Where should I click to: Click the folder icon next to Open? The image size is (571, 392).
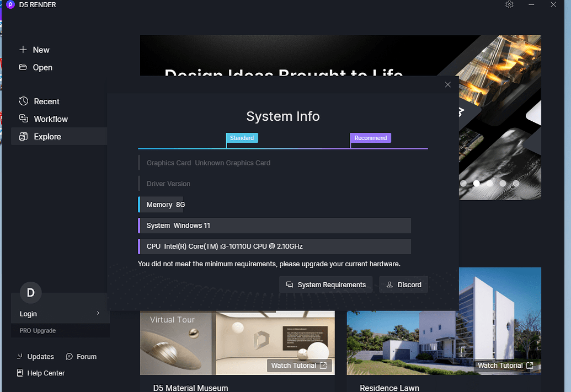pyautogui.click(x=23, y=67)
